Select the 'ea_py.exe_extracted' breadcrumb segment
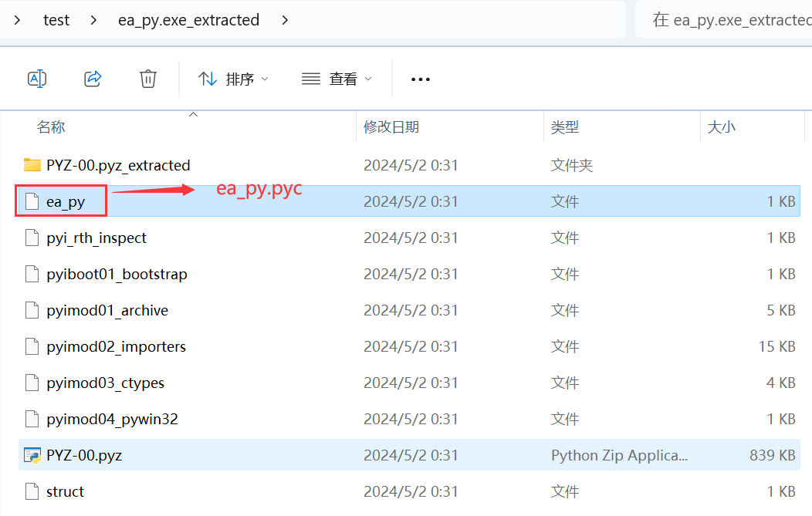The width and height of the screenshot is (812, 516). 188,20
